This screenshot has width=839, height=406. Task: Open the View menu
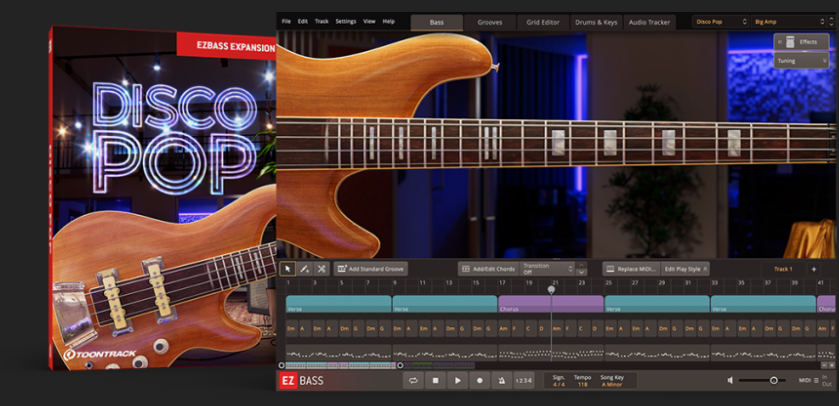point(369,21)
